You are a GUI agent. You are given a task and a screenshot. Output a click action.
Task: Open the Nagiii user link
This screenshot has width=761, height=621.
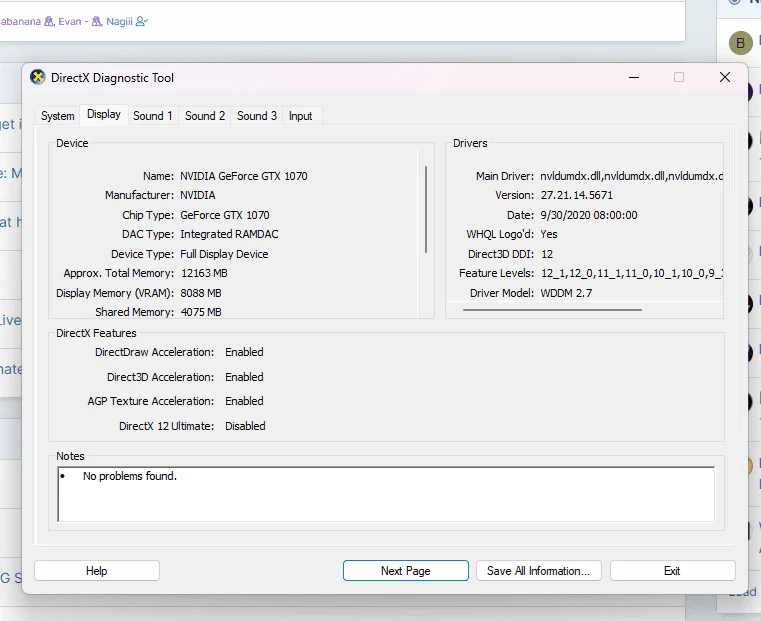(119, 21)
